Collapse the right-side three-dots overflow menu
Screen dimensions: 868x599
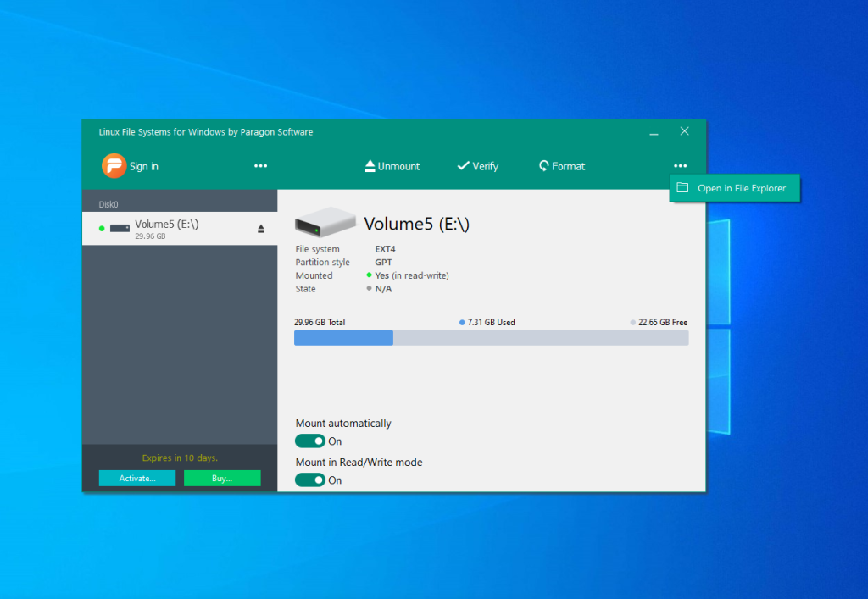680,166
